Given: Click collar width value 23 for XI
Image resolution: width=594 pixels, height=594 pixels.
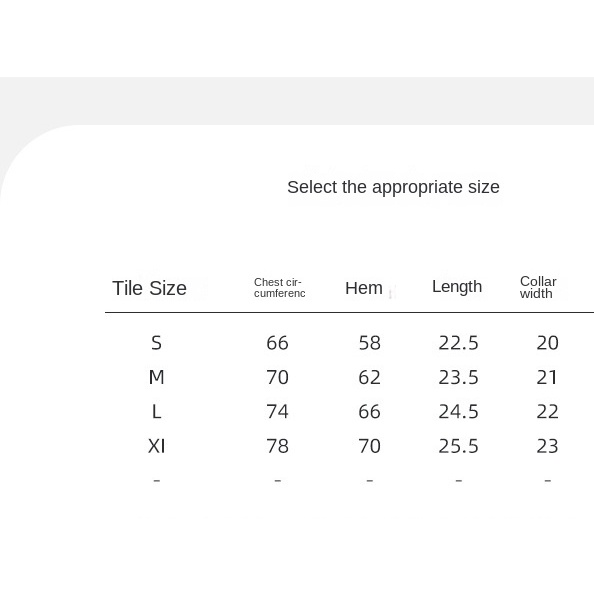Looking at the screenshot, I should (547, 446).
